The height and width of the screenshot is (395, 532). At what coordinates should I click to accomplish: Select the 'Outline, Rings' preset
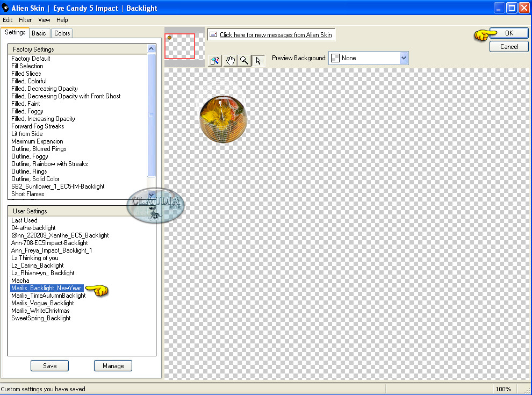[x=29, y=171]
